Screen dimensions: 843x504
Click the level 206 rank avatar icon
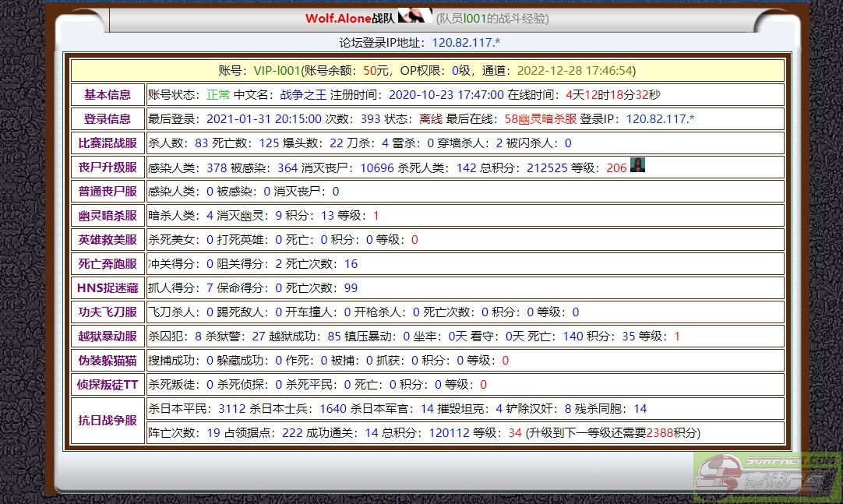tap(637, 165)
